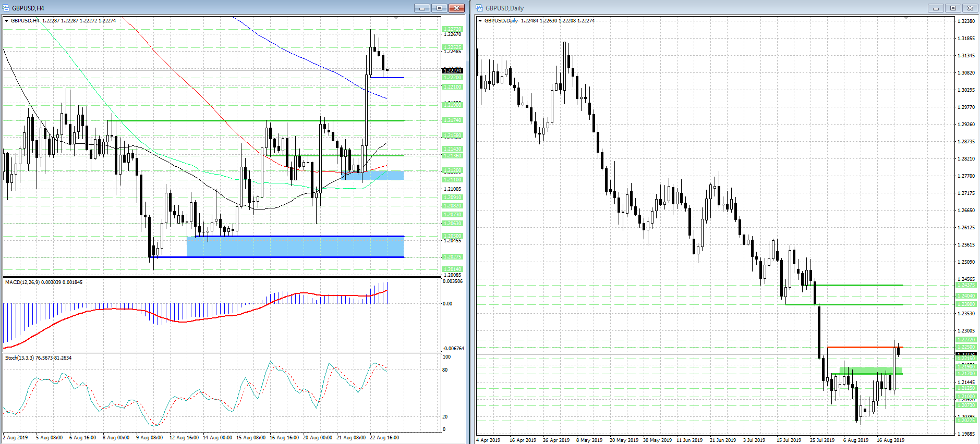Select the MACD(12,26,9) indicator label

pyautogui.click(x=43, y=282)
